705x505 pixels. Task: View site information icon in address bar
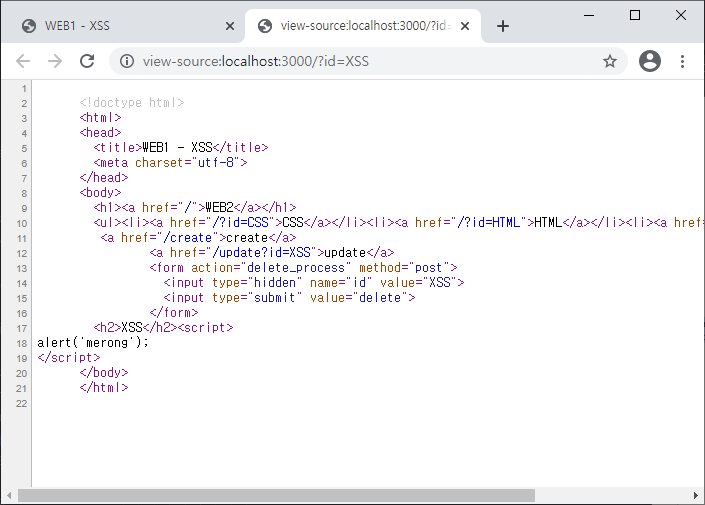[127, 61]
